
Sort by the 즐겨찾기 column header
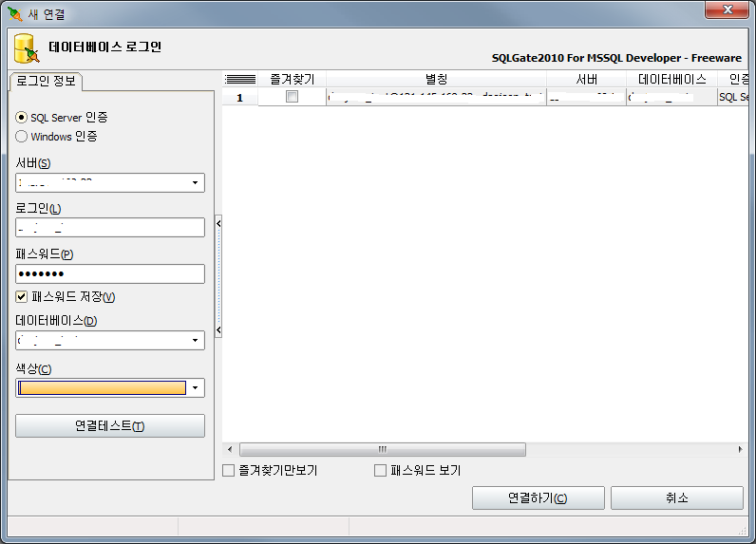click(293, 79)
